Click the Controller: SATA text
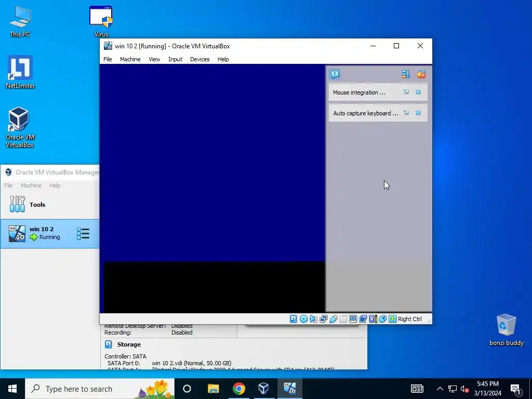This screenshot has height=399, width=532. coord(125,356)
